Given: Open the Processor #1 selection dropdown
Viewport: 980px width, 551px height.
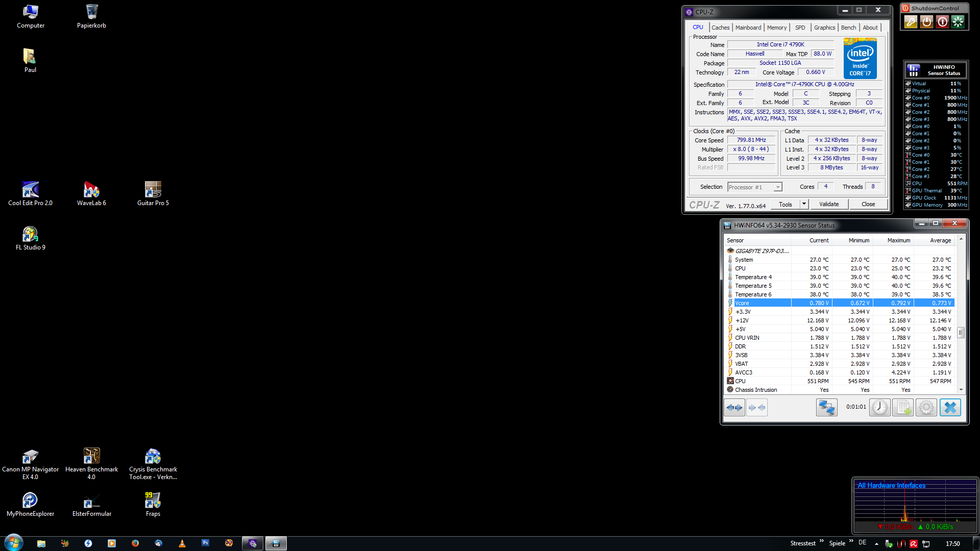Looking at the screenshot, I should (x=777, y=187).
